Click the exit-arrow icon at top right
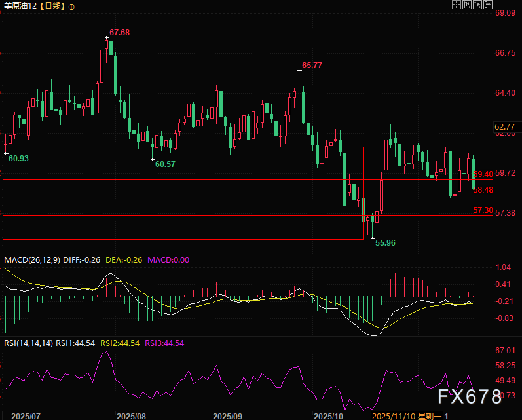The width and height of the screenshot is (522, 420). [x=487, y=5]
